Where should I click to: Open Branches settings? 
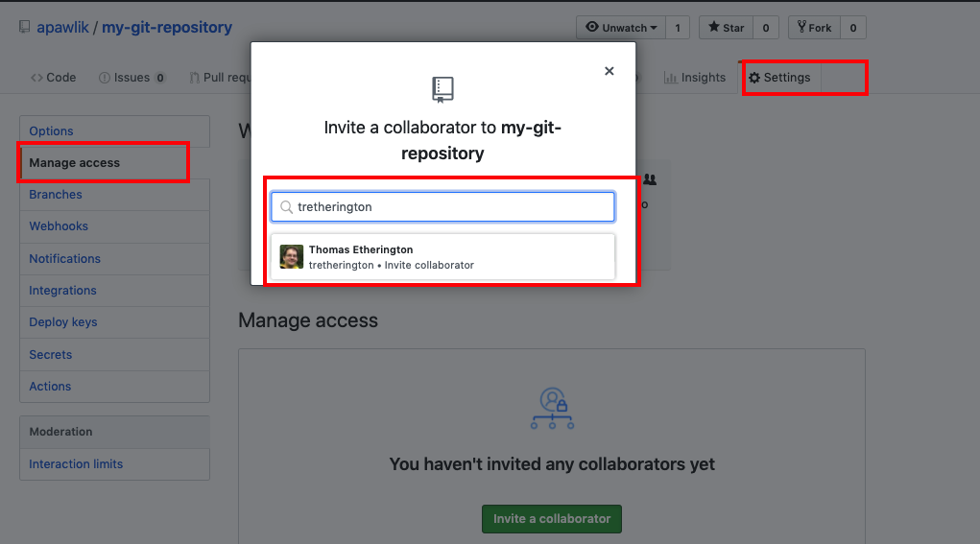point(114,195)
